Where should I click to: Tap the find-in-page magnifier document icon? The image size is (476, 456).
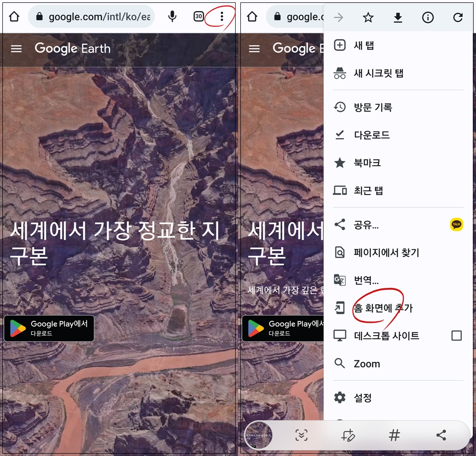[340, 252]
